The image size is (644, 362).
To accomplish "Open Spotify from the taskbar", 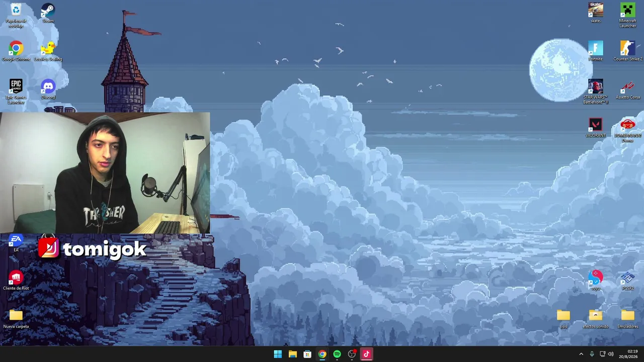I will pyautogui.click(x=337, y=354).
